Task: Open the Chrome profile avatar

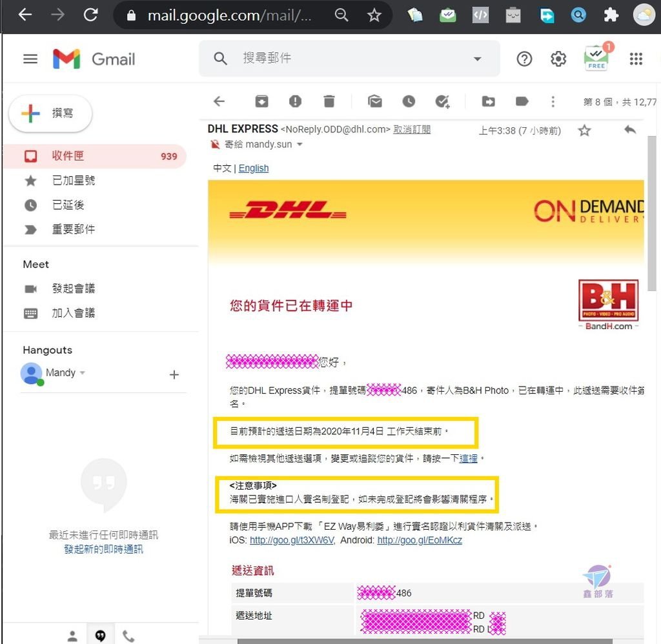Action: [x=644, y=15]
